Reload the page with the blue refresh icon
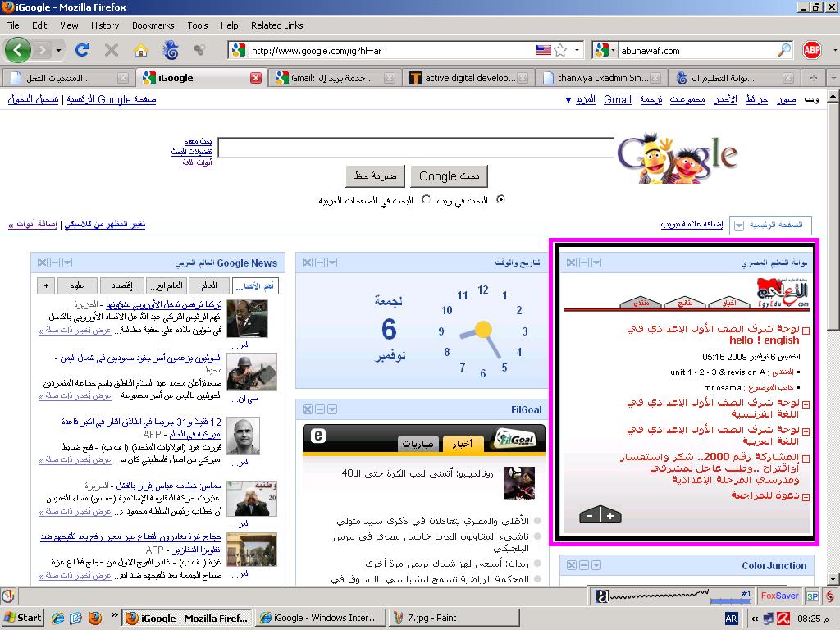The image size is (840, 630). (x=82, y=50)
